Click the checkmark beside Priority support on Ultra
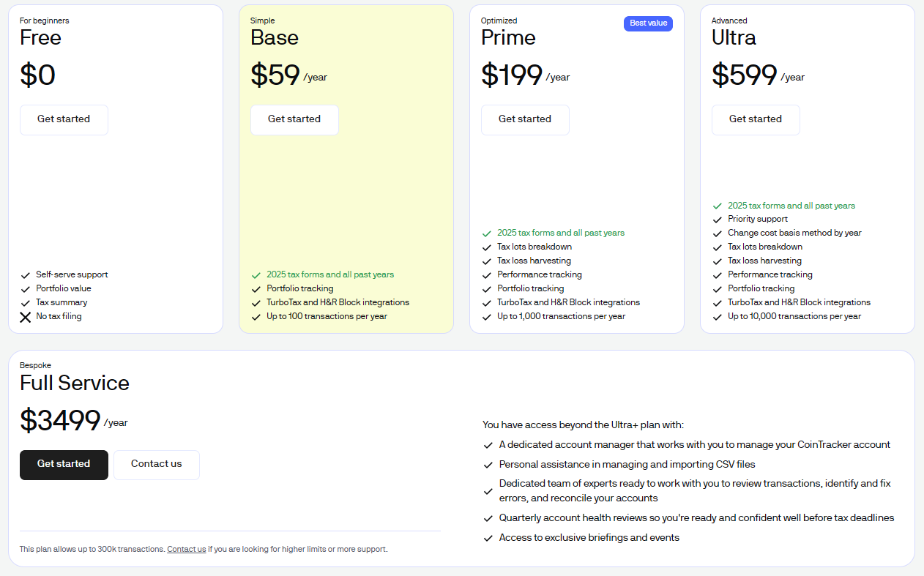 (718, 219)
